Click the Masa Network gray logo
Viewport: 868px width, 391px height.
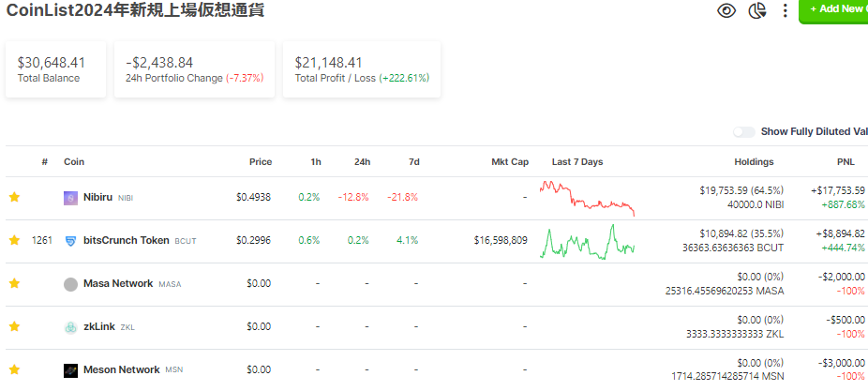(71, 284)
